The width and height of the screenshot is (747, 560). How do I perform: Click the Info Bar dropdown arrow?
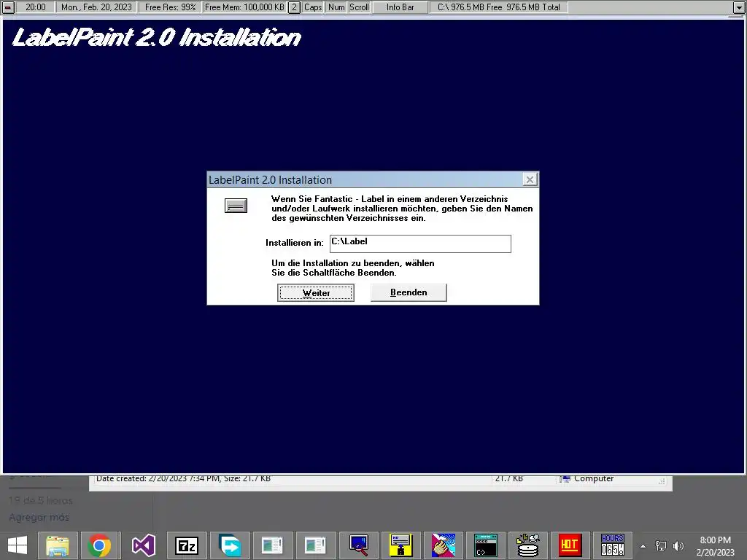pos(738,7)
